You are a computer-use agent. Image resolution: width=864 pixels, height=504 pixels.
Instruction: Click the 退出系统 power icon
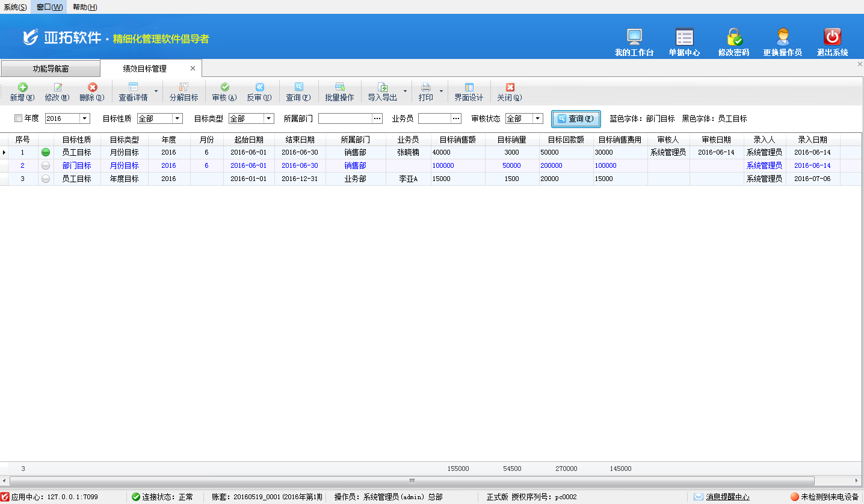[832, 37]
